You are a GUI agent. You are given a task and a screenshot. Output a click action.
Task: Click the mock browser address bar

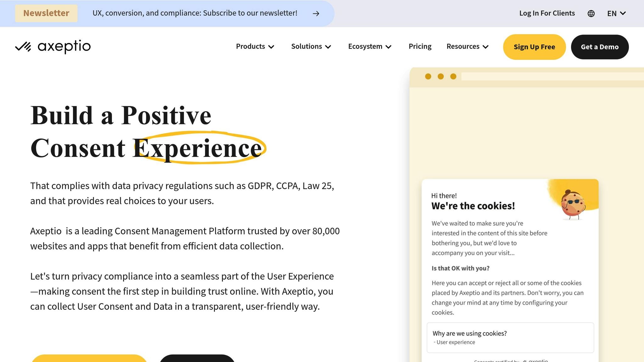click(552, 76)
